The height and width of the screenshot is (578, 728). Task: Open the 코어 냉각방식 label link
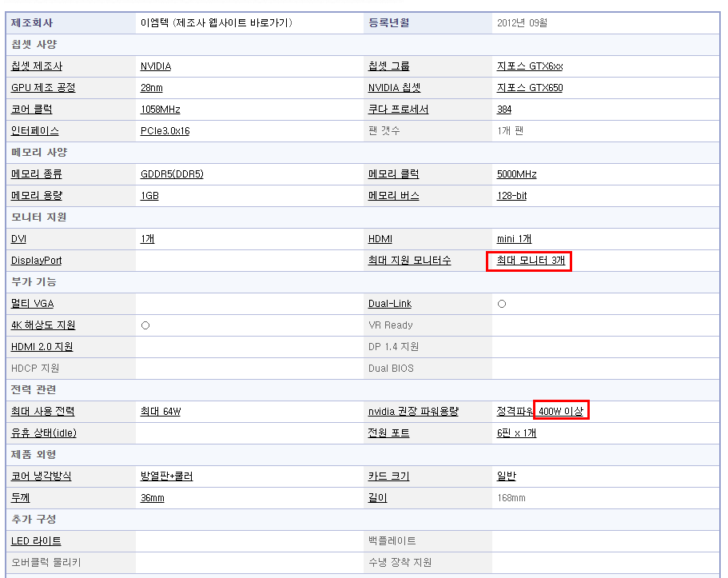(x=42, y=476)
